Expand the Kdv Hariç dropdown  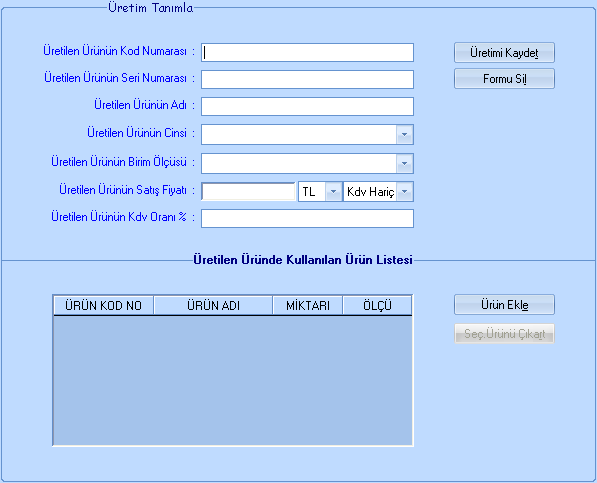coord(405,191)
